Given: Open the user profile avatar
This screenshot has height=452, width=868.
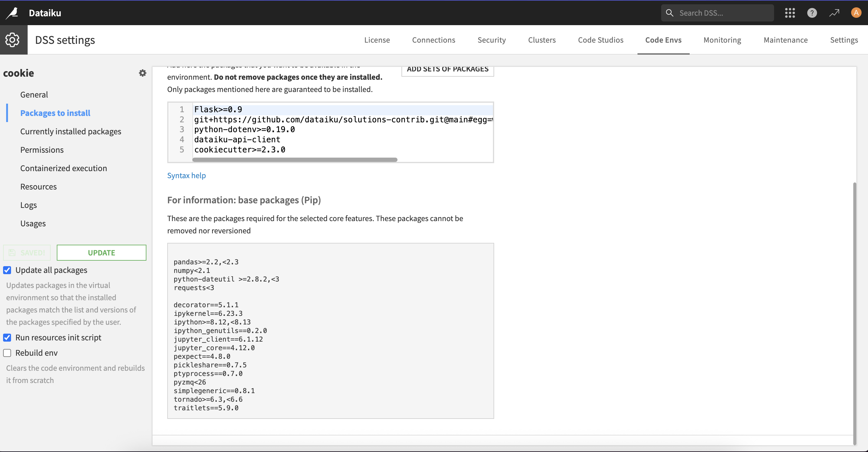Looking at the screenshot, I should (x=856, y=13).
